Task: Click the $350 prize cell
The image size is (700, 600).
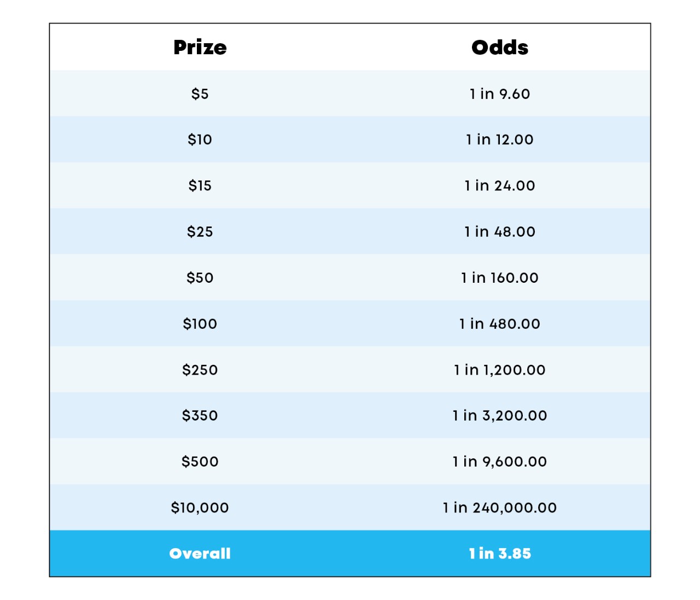Action: tap(200, 416)
